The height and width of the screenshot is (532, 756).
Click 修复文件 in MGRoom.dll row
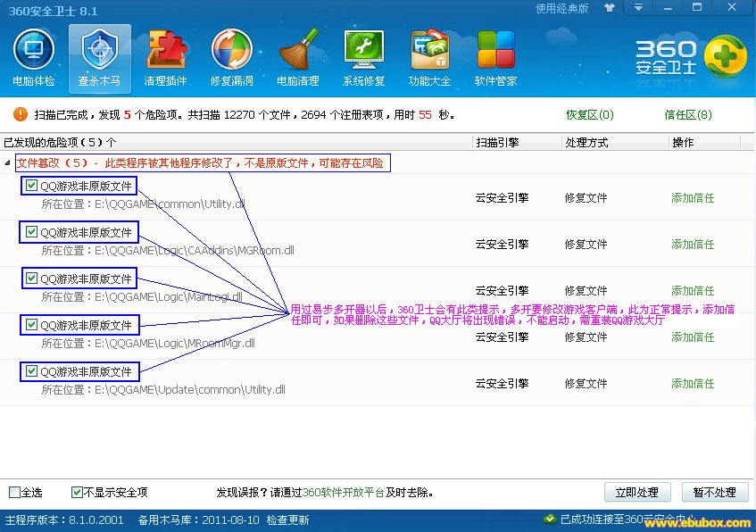coord(586,244)
